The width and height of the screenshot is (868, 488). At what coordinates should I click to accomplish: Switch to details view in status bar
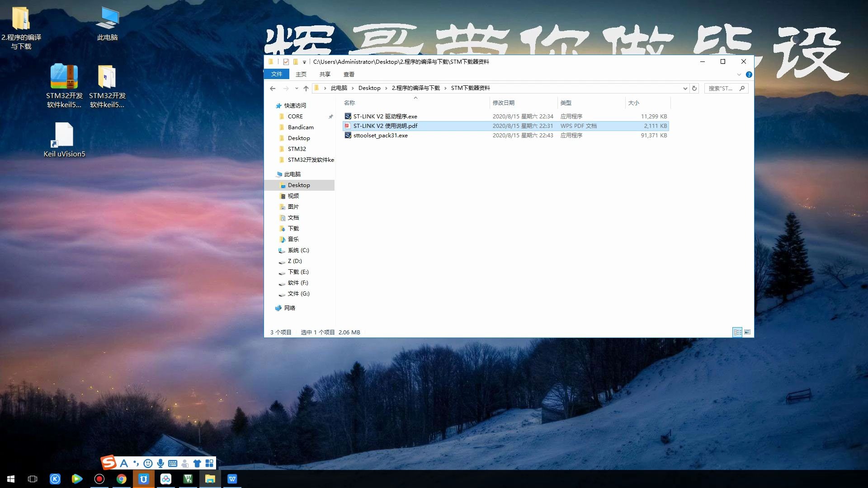coord(737,332)
